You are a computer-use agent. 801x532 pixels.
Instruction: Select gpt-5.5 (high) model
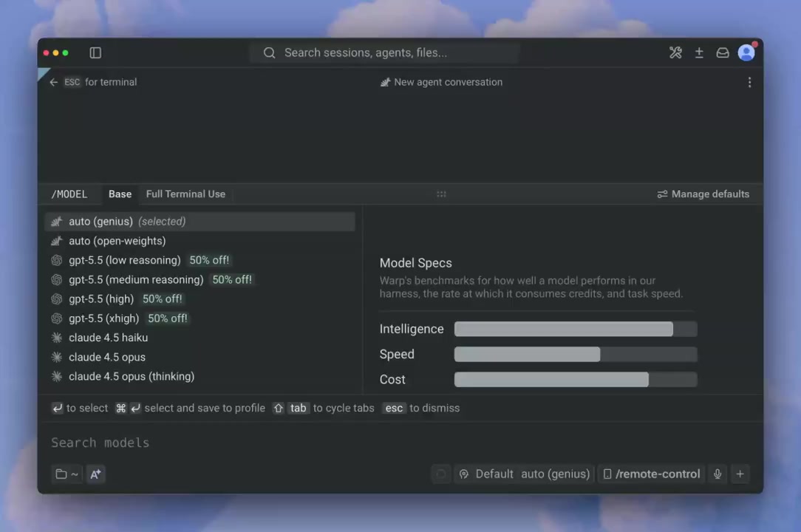tap(200, 299)
